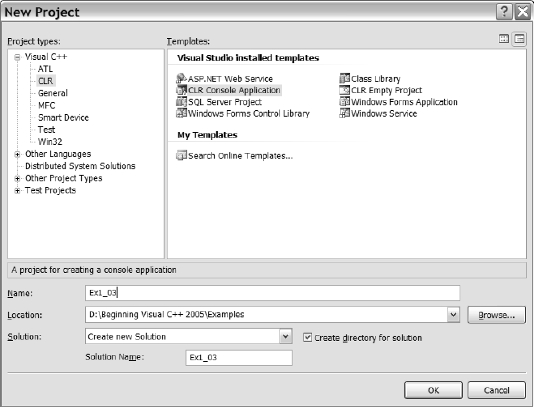The height and width of the screenshot is (407, 534).
Task: Expand the Other Languages node
Action: coord(17,154)
